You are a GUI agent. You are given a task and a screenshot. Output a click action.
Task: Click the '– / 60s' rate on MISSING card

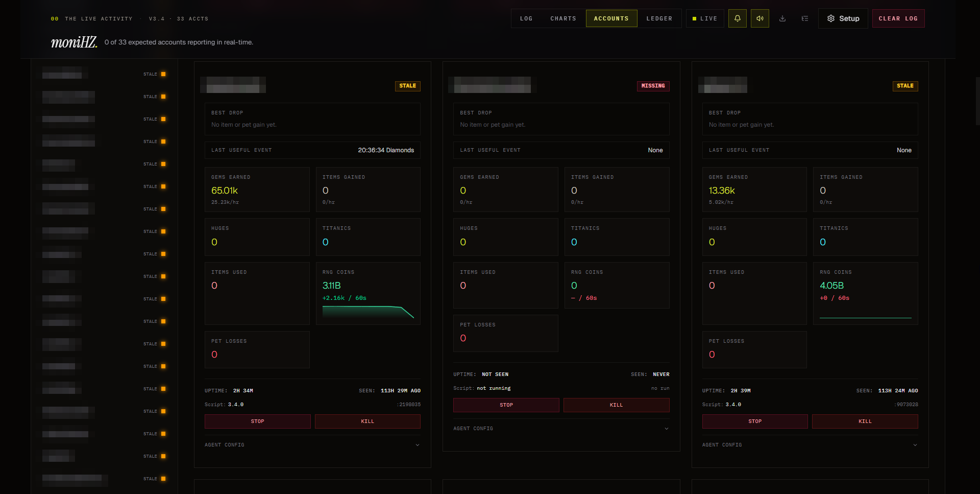pyautogui.click(x=584, y=298)
